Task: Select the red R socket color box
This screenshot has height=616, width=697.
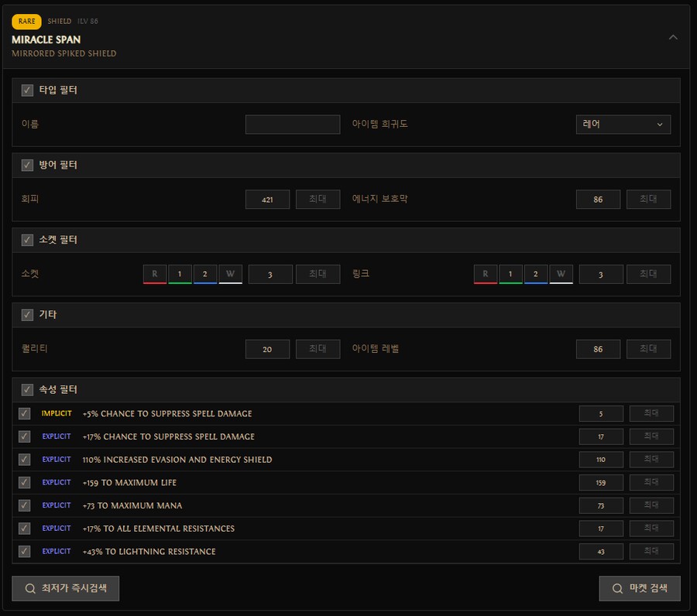Action: pyautogui.click(x=155, y=274)
